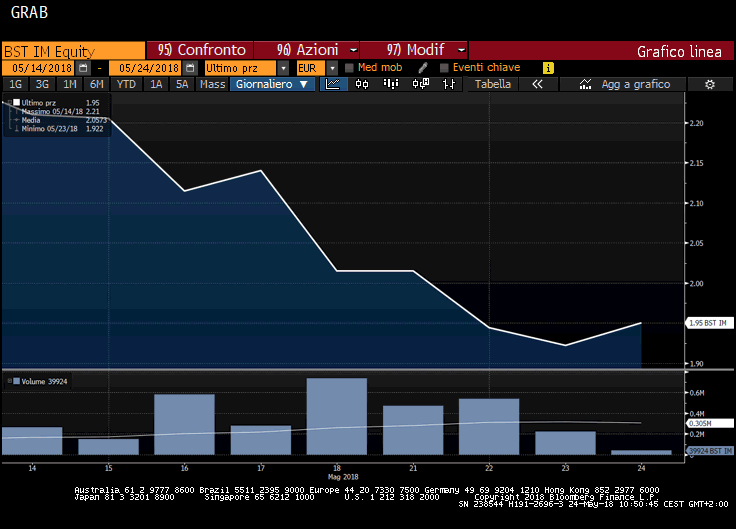Click the pencil edit icon beside Med mob

point(423,67)
